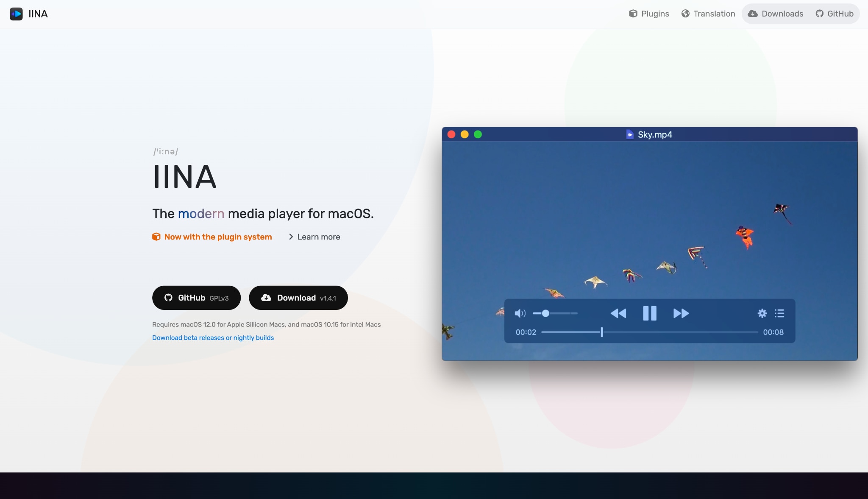
Task: Pause the Sky.mp4 video playback
Action: (x=650, y=313)
